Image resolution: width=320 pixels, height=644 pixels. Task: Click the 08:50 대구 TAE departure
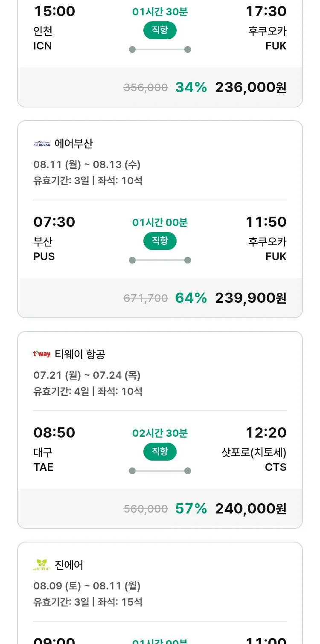tap(54, 449)
